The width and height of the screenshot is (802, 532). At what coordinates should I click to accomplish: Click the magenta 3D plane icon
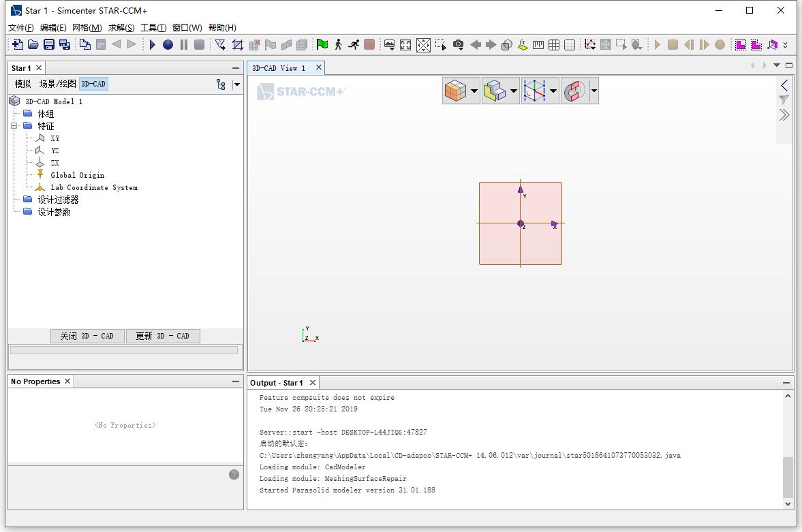(x=772, y=44)
